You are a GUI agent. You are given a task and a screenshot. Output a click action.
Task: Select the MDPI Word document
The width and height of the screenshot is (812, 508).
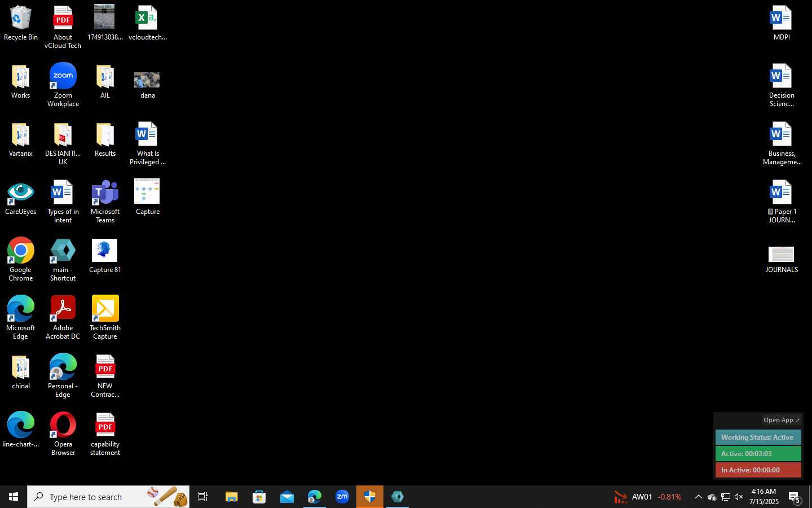click(x=782, y=24)
